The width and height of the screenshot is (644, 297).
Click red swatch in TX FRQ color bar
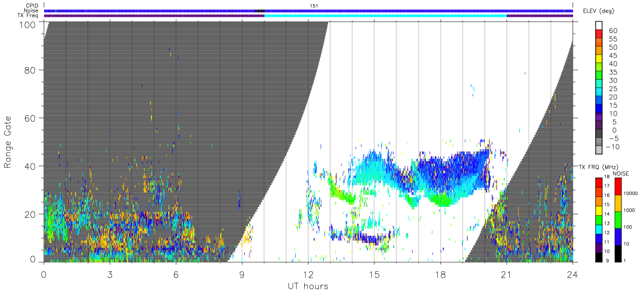598,181
